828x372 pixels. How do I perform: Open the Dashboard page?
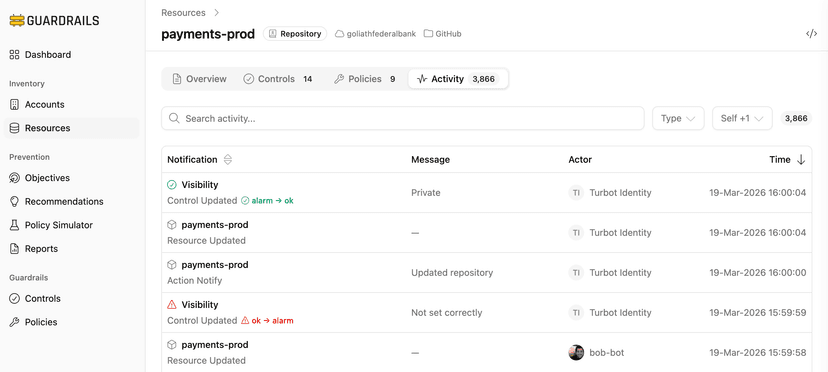(x=48, y=54)
